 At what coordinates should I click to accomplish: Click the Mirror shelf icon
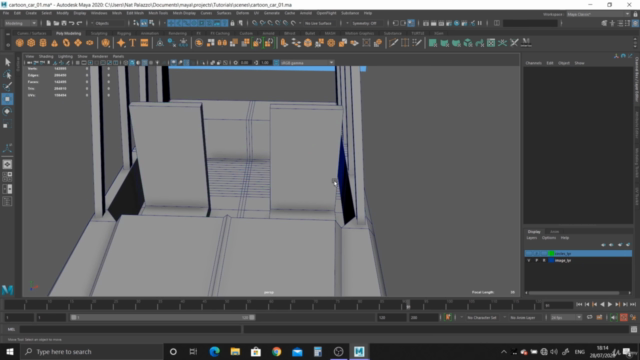[x=222, y=43]
